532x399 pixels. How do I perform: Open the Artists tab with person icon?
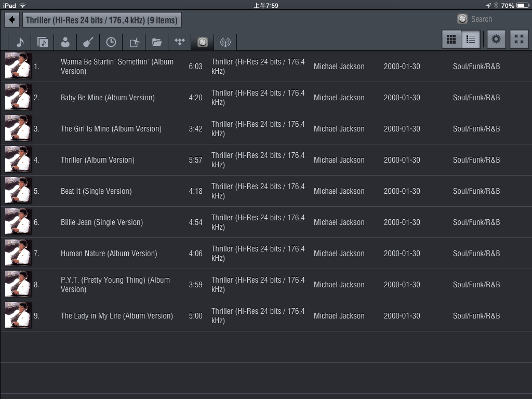coord(65,42)
